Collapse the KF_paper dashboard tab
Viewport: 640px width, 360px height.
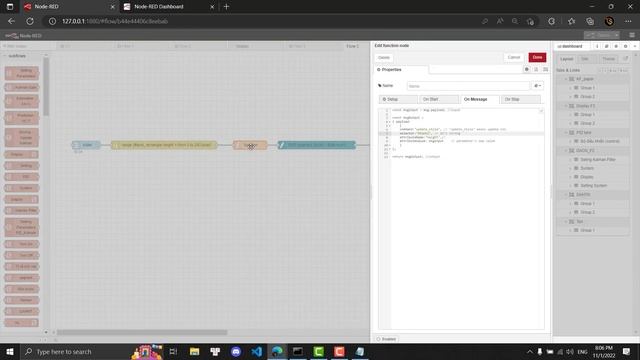pyautogui.click(x=566, y=79)
